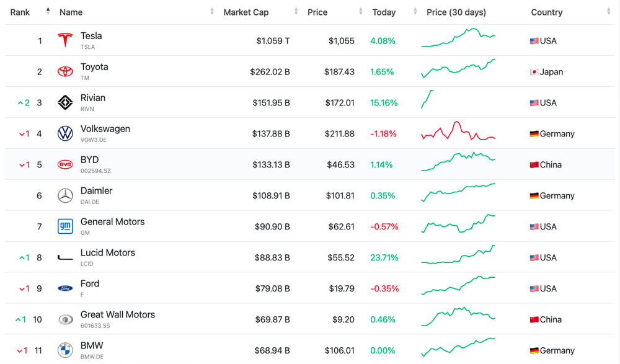Open Daimler's 30-day price chart
This screenshot has height=364, width=620.
(458, 192)
